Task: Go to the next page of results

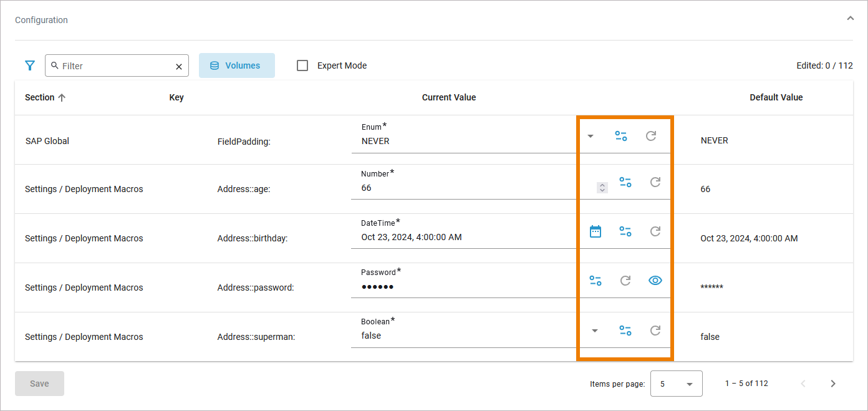Action: 833,384
